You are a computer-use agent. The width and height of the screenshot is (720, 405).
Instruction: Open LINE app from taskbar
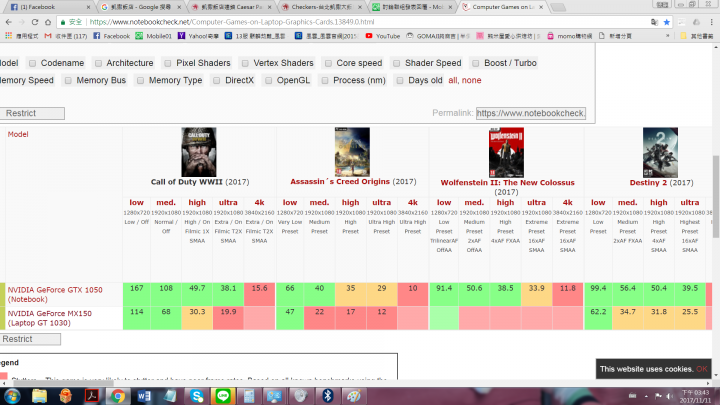223,396
